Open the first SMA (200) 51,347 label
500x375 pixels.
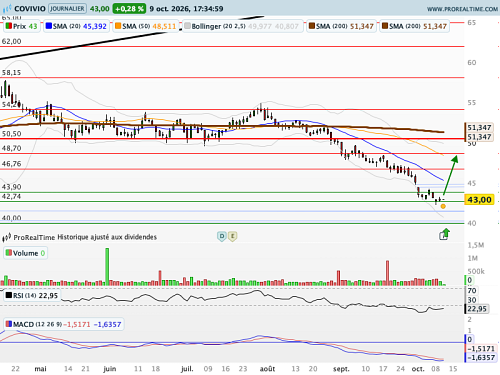point(341,26)
